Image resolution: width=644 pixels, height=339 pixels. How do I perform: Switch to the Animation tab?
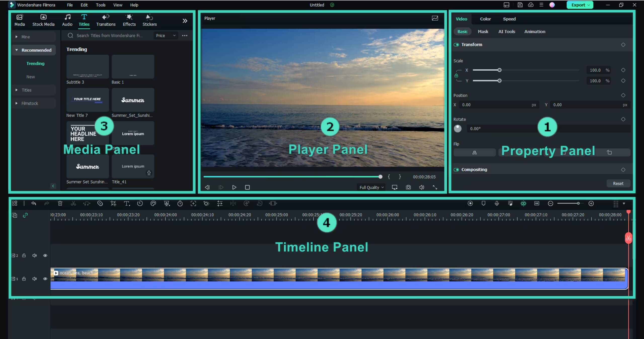coord(535,31)
